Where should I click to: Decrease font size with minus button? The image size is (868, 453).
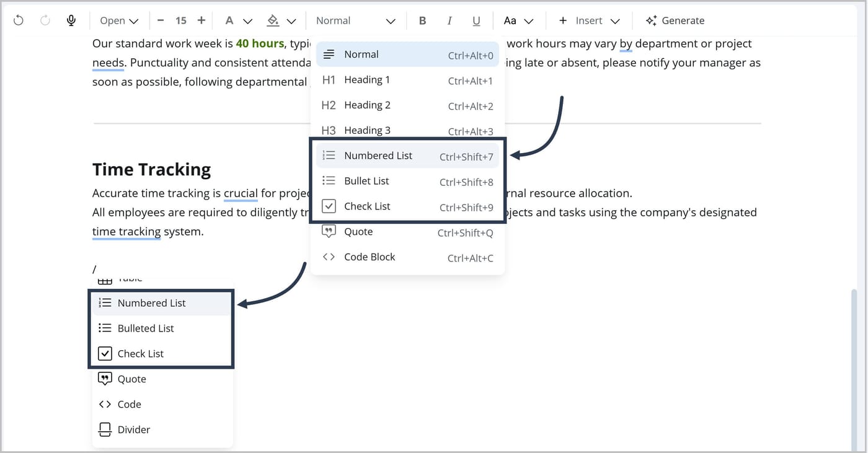click(x=161, y=20)
